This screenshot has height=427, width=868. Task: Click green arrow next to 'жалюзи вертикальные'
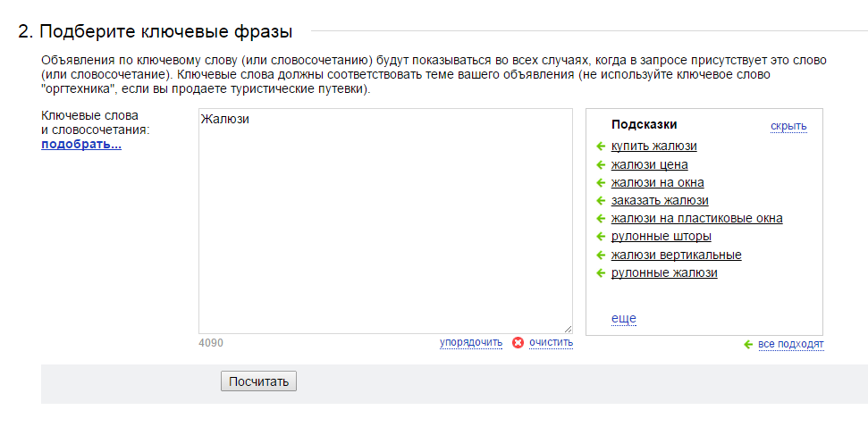(x=602, y=255)
